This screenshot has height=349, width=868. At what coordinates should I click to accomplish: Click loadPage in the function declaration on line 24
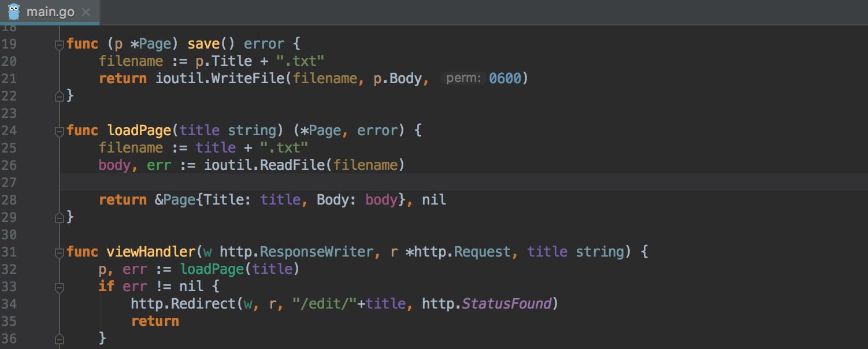[139, 130]
